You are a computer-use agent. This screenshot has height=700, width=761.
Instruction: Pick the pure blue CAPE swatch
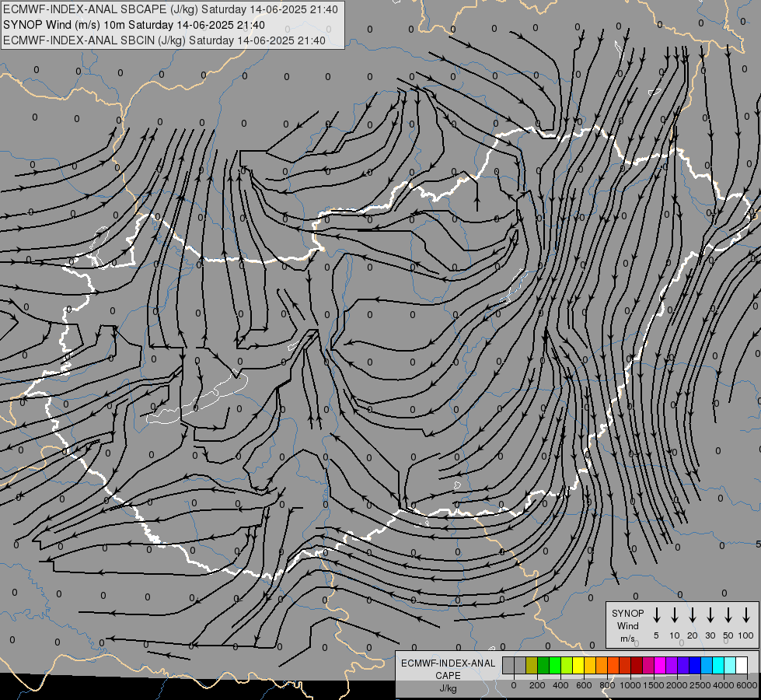[694, 665]
